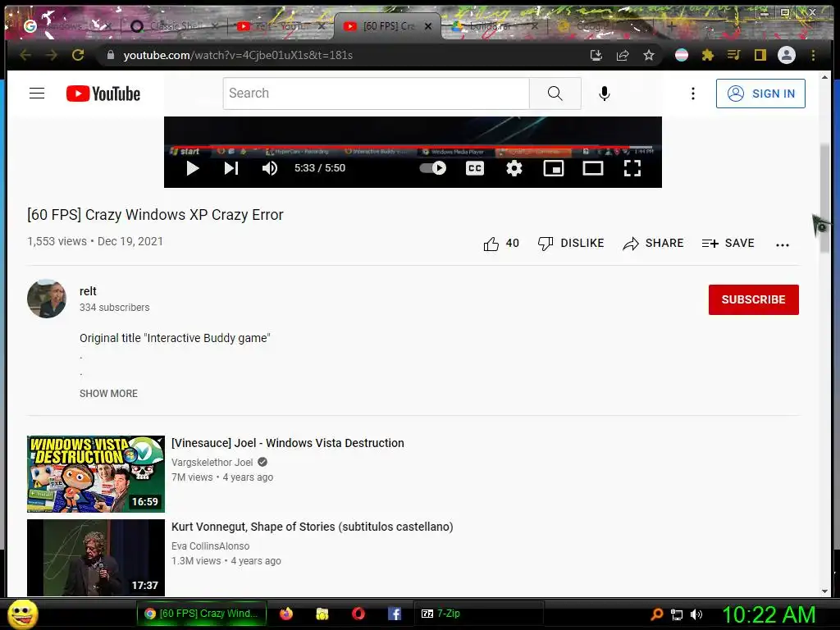Open Chrome profile avatar menu
Viewport: 840px width, 630px height.
point(787,55)
